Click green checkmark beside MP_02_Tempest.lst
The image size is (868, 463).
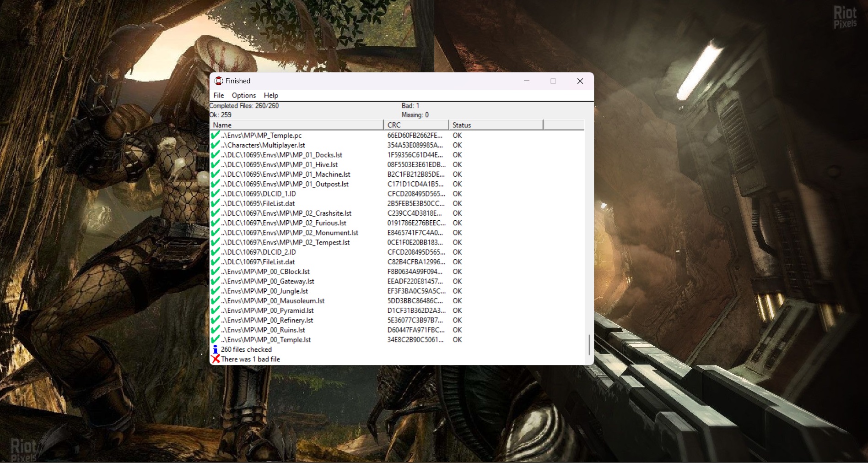(215, 242)
